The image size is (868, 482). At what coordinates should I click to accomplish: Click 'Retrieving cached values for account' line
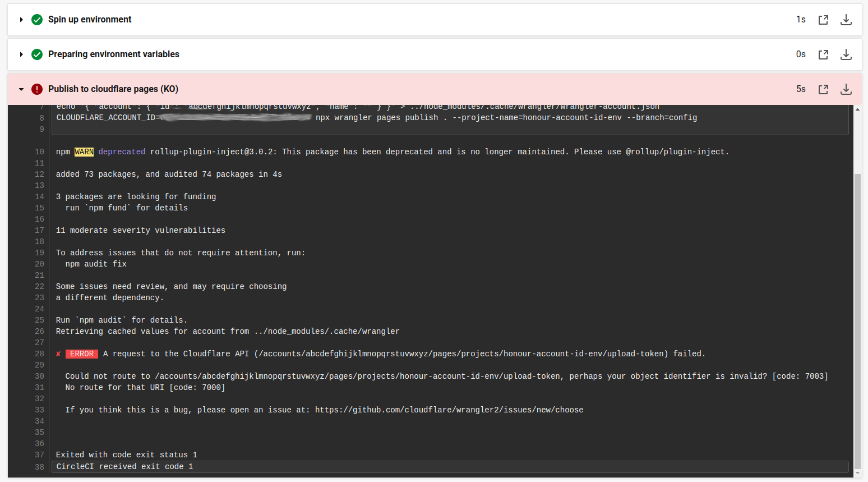[x=228, y=332]
